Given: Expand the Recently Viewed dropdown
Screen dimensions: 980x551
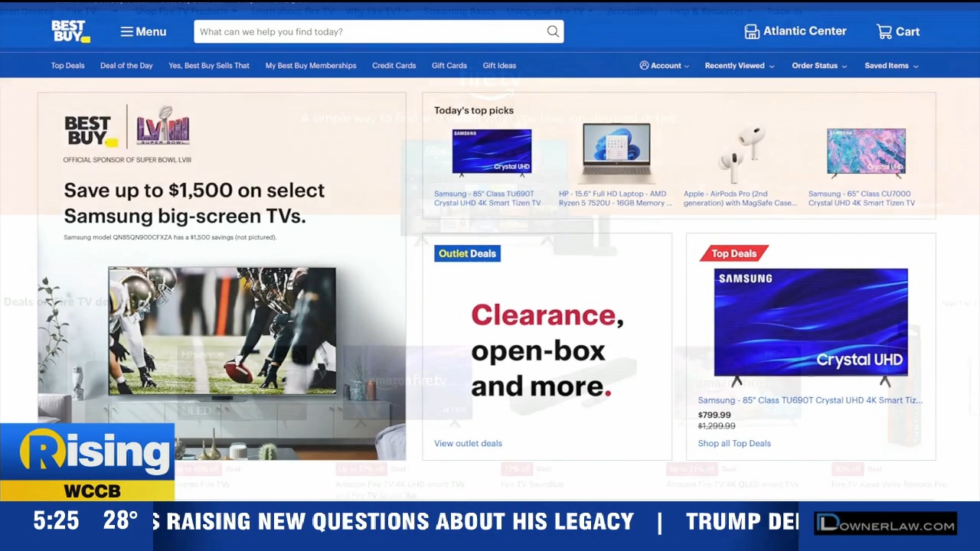Looking at the screenshot, I should [739, 66].
